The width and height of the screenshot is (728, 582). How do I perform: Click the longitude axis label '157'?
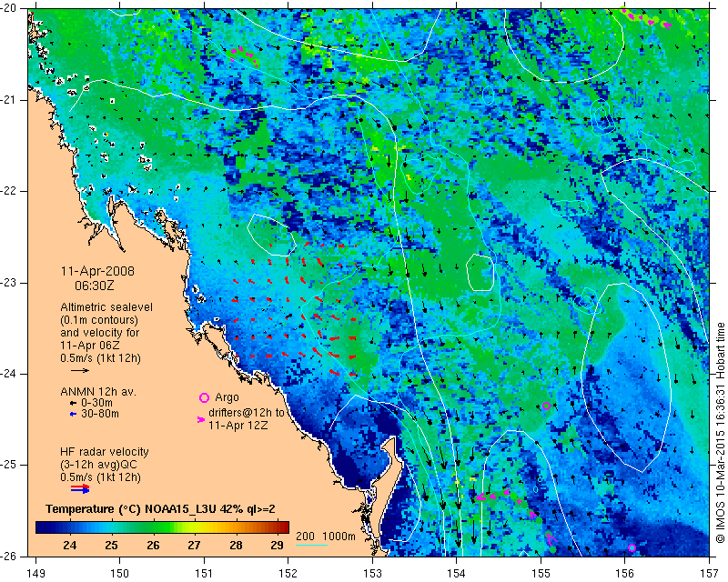pos(710,574)
